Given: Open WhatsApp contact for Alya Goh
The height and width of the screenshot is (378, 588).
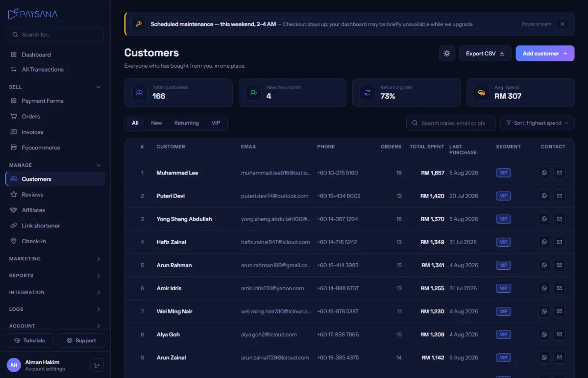Looking at the screenshot, I should [x=544, y=334].
